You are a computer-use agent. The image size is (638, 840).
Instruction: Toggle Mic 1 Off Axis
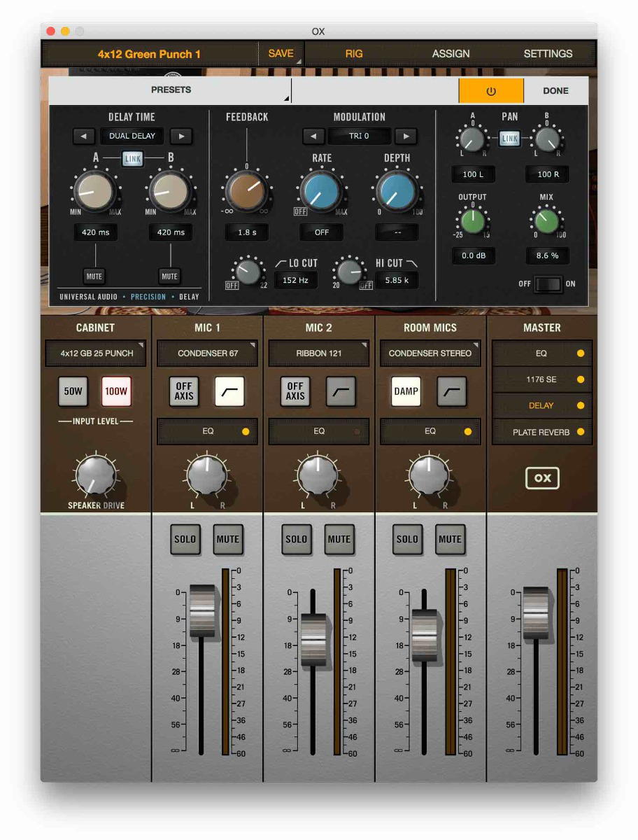point(184,392)
